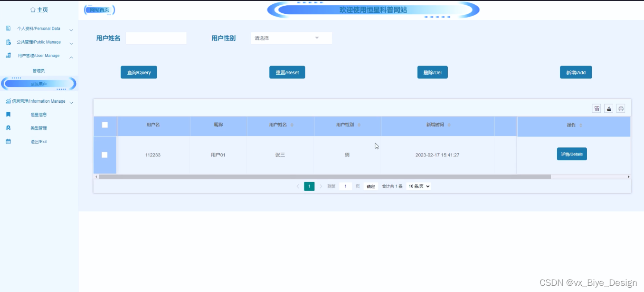Click nickname cell 用户01
644x292 pixels.
coord(218,155)
